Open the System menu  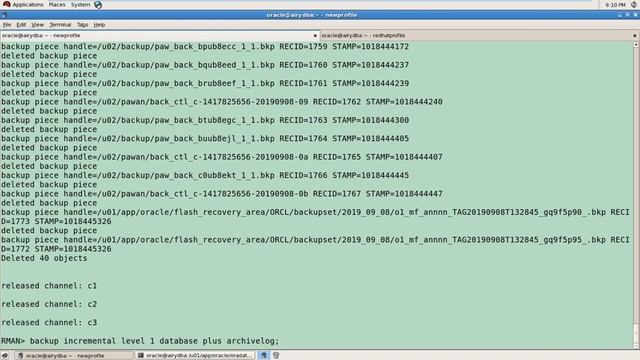click(x=80, y=4)
